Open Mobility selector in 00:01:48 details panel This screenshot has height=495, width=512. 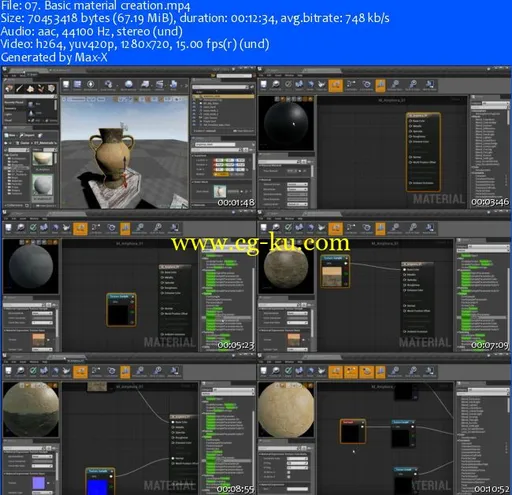pyautogui.click(x=228, y=174)
